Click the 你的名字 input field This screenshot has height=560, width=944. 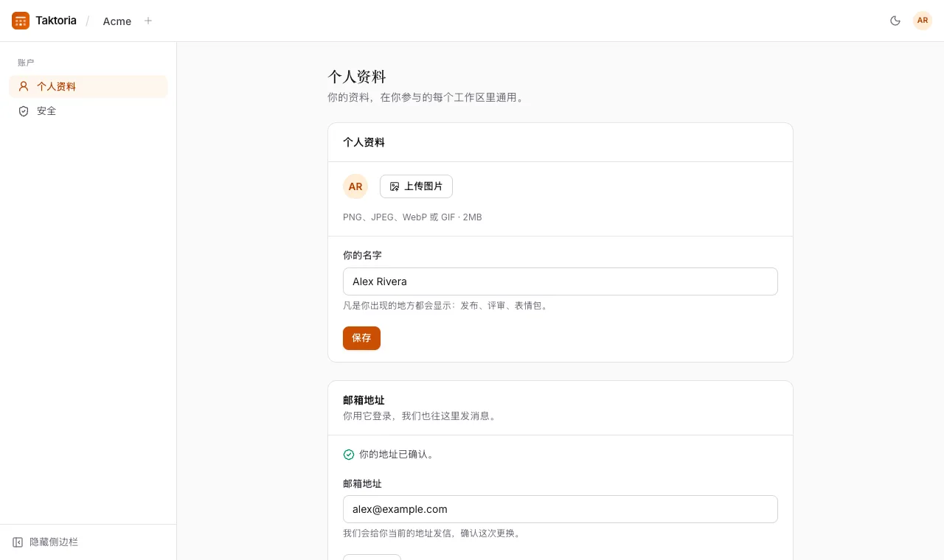tap(560, 281)
